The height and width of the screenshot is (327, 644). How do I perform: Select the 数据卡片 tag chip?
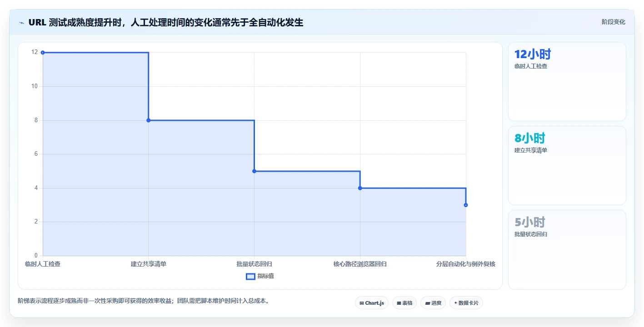[x=466, y=303]
